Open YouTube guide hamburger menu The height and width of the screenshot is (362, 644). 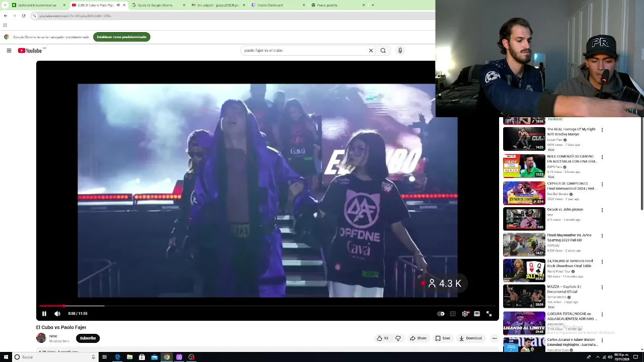coord(9,50)
